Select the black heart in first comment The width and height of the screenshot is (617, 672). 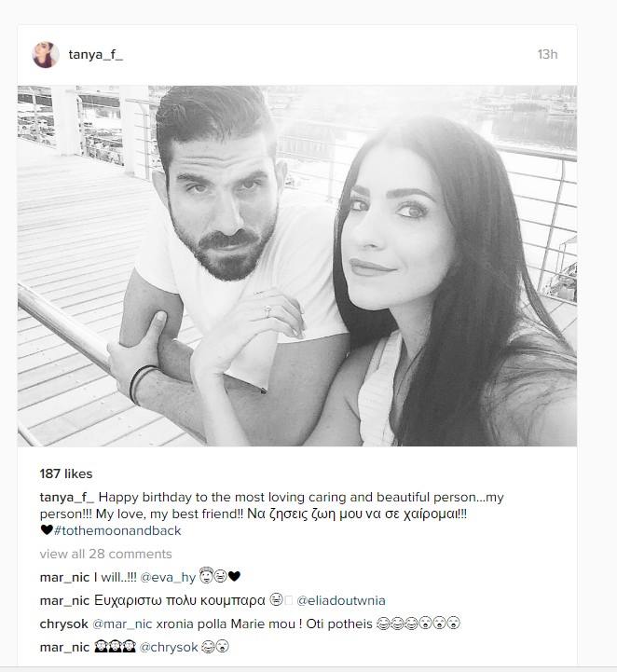point(234,576)
